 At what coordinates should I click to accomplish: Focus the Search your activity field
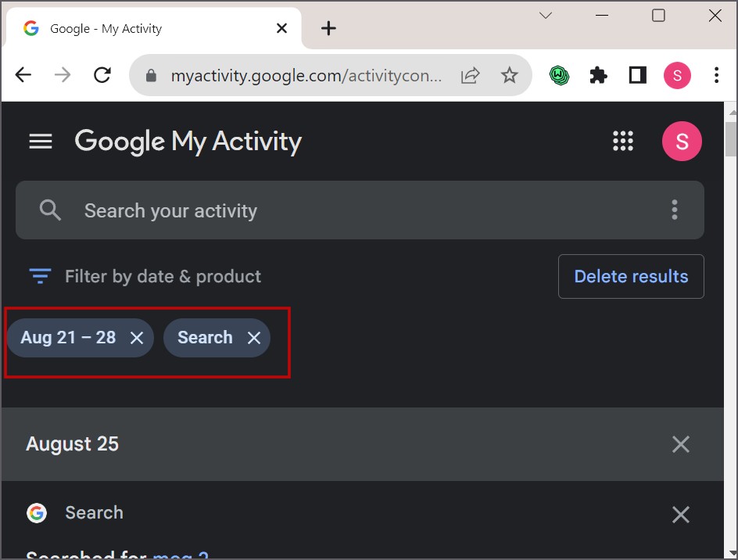(x=360, y=210)
